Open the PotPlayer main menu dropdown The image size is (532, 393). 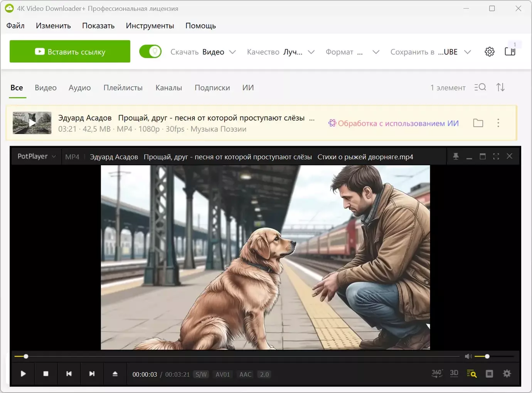tap(37, 156)
